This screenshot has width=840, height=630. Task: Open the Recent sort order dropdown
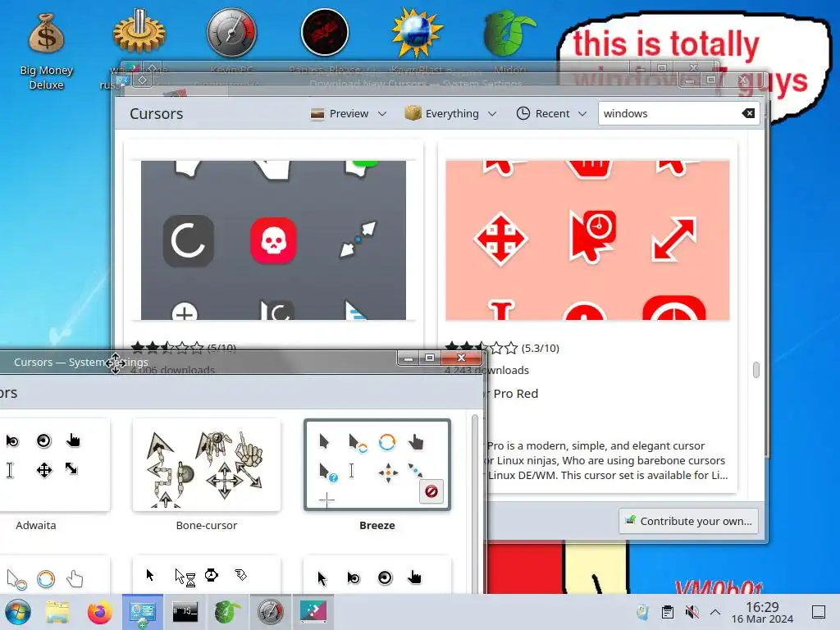[x=551, y=113]
